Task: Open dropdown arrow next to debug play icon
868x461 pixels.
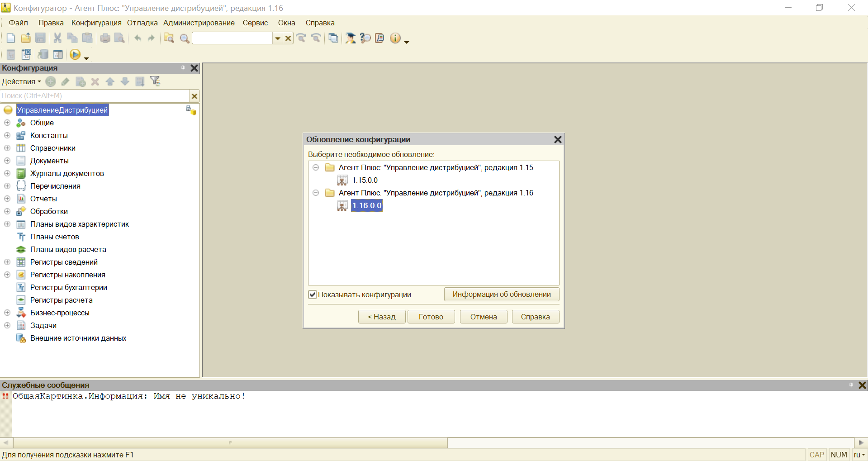Action: coord(86,58)
